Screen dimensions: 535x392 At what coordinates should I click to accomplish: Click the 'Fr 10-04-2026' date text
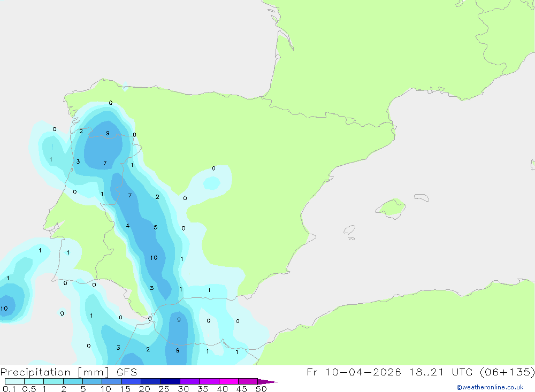click(354, 372)
